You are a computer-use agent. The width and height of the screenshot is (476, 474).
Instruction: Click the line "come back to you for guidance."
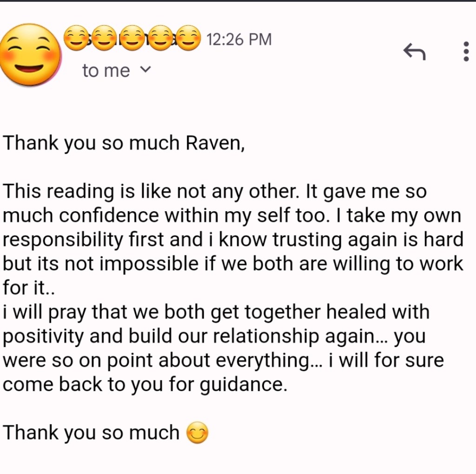[x=145, y=385]
